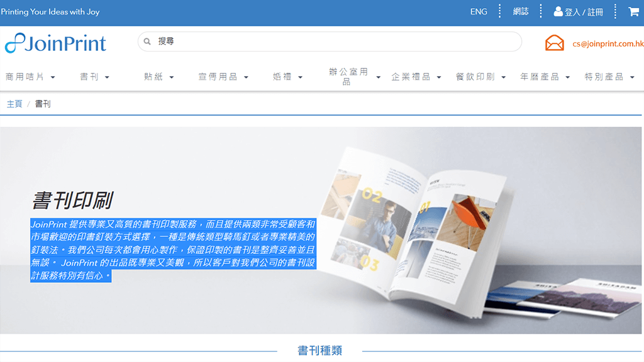Click the 書刊 breadcrumb text

tap(43, 104)
